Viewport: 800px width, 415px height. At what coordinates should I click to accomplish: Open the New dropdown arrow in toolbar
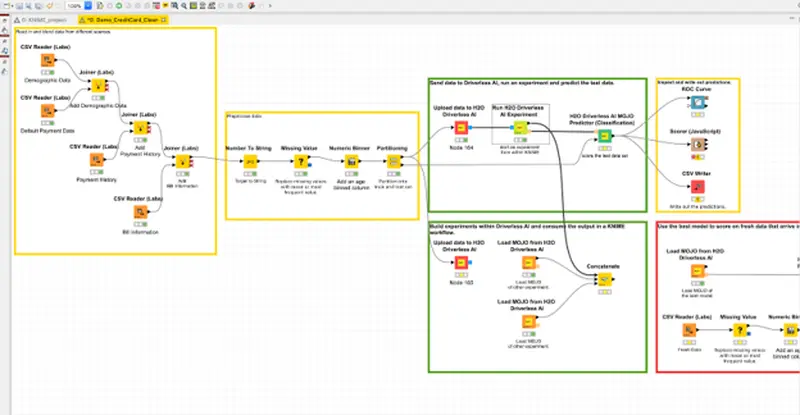click(13, 6)
